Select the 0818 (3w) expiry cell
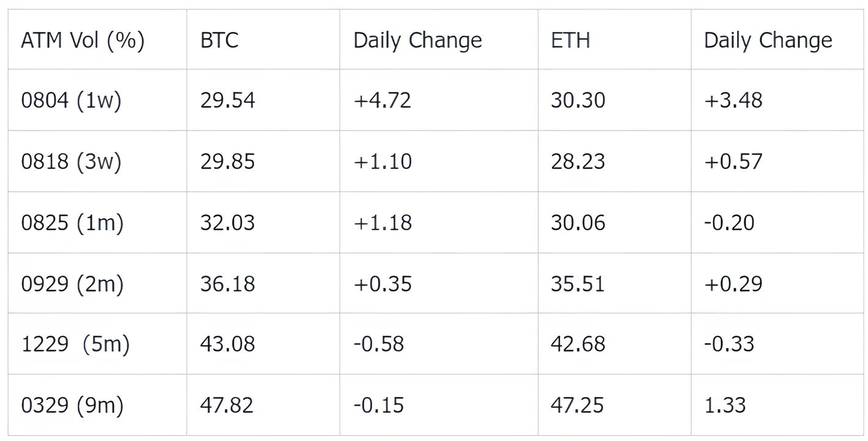Screen dimensions: 868x441 [x=71, y=162]
